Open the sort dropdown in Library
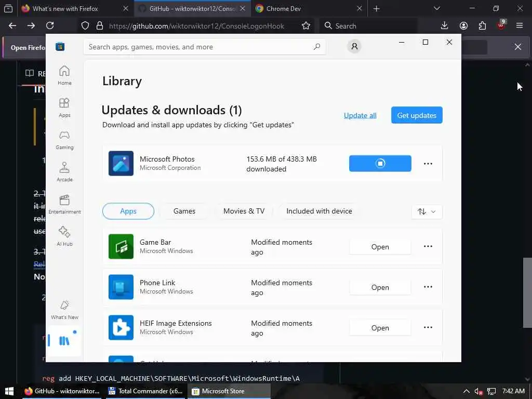This screenshot has height=399, width=532. [x=427, y=211]
